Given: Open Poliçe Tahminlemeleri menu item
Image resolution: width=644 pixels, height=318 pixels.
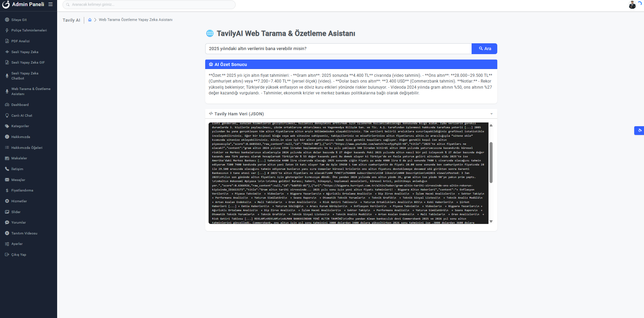Looking at the screenshot, I should tap(28, 30).
